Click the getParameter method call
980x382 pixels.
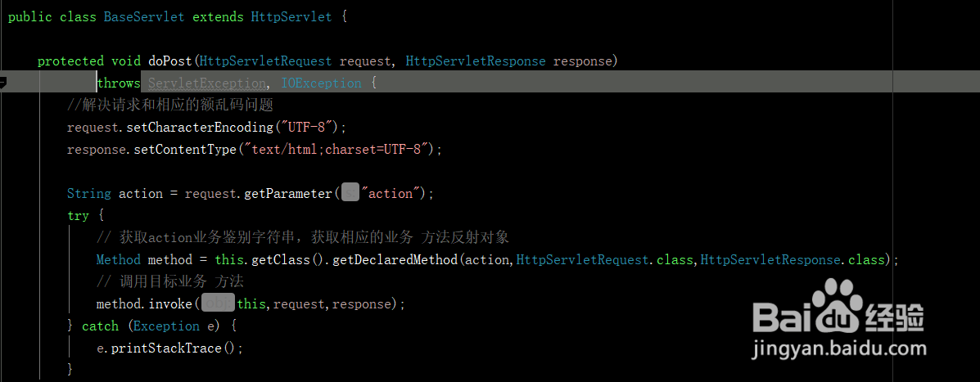287,194
